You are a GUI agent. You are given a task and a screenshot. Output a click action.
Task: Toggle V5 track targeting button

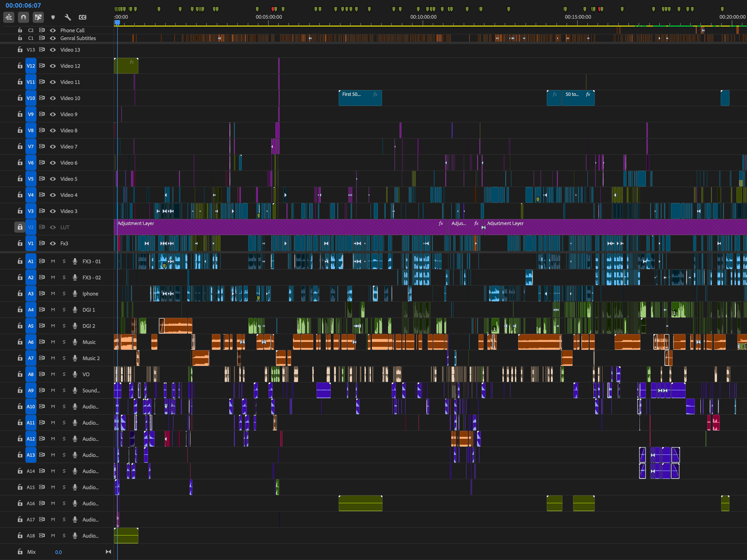point(31,179)
